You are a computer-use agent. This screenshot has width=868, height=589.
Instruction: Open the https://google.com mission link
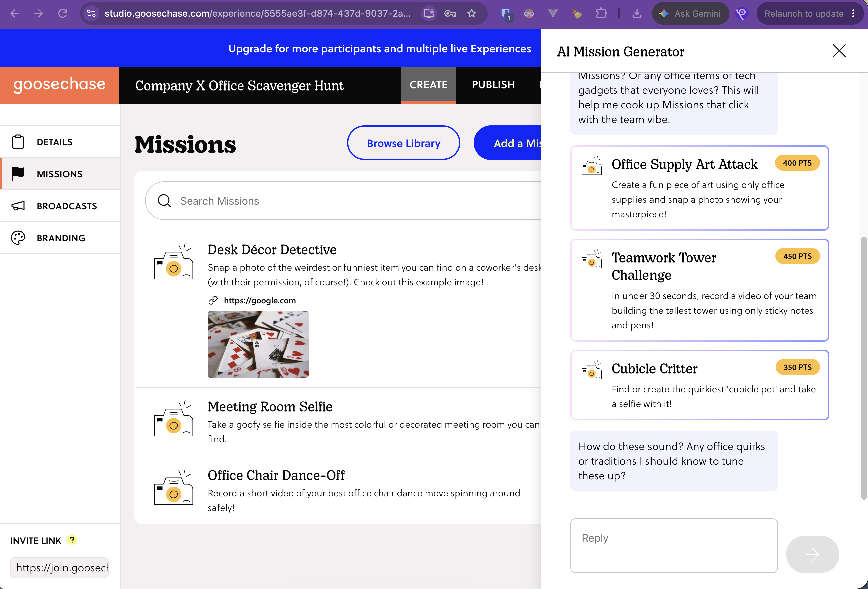[260, 300]
